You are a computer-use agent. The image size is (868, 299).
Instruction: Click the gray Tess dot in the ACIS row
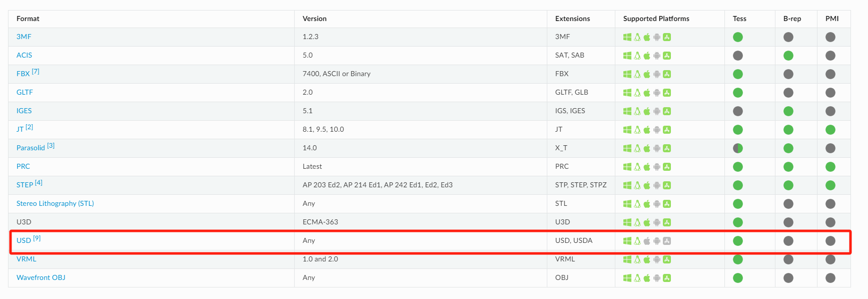click(738, 56)
